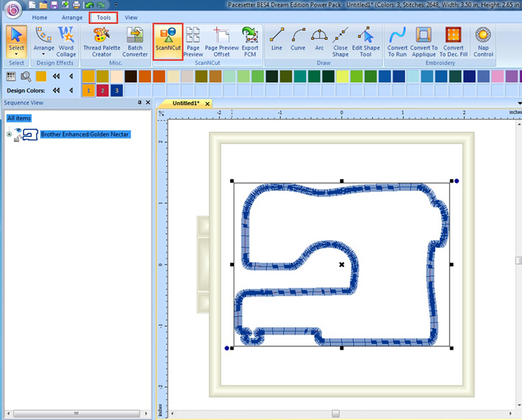Pick the bright yellow palette swatch

(342, 76)
